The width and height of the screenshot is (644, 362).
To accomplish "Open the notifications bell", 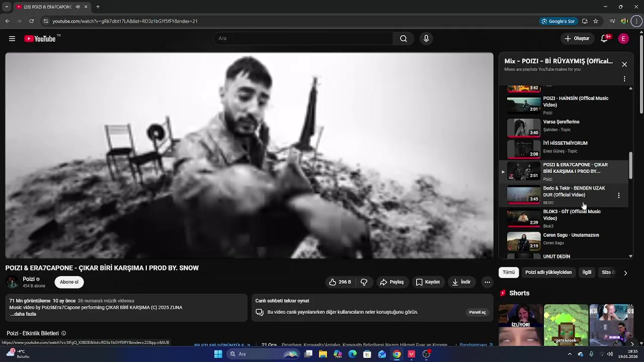I will click(605, 39).
